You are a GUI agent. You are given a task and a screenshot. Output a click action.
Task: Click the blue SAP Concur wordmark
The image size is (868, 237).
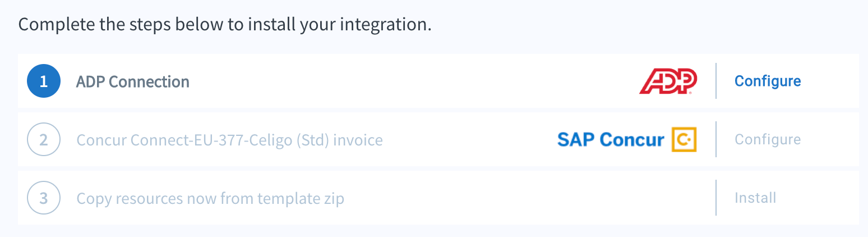click(x=611, y=139)
